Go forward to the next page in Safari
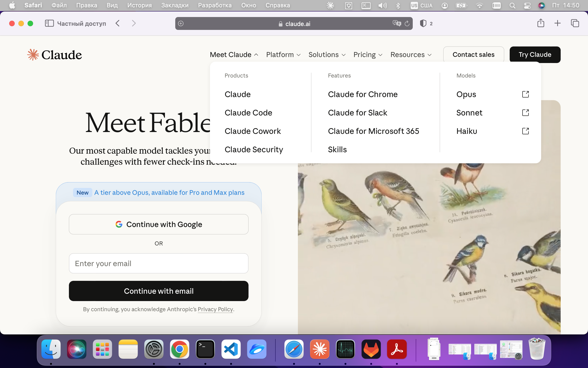Screen dimensions: 588x368 134,23
